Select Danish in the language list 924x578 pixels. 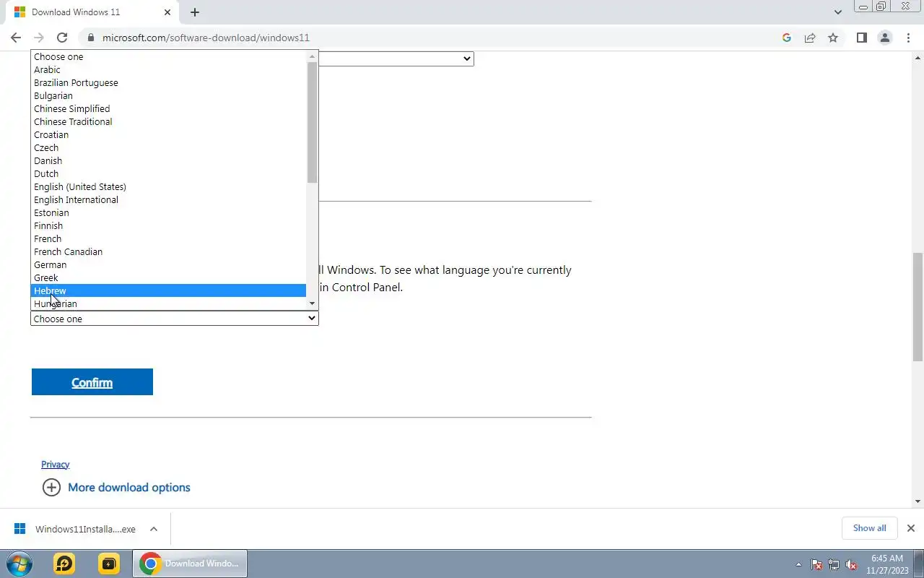[x=169, y=160]
